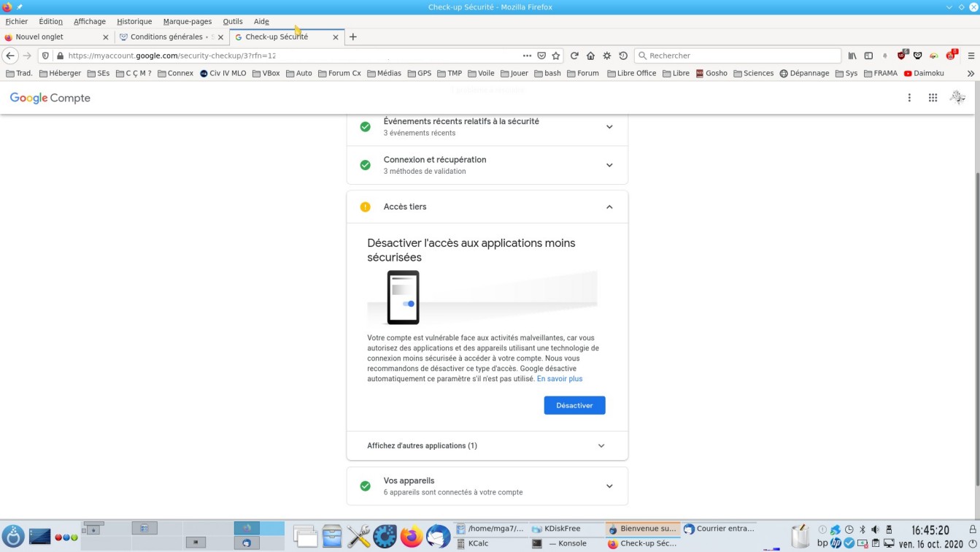Open the tracking protection shield icon
Image resolution: width=980 pixels, height=552 pixels.
(x=45, y=55)
